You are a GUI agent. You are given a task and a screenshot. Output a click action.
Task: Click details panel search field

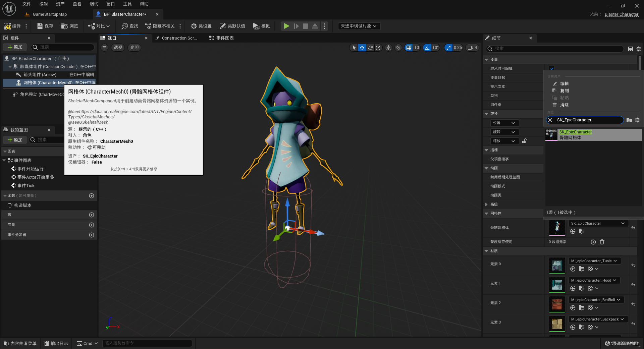(555, 49)
